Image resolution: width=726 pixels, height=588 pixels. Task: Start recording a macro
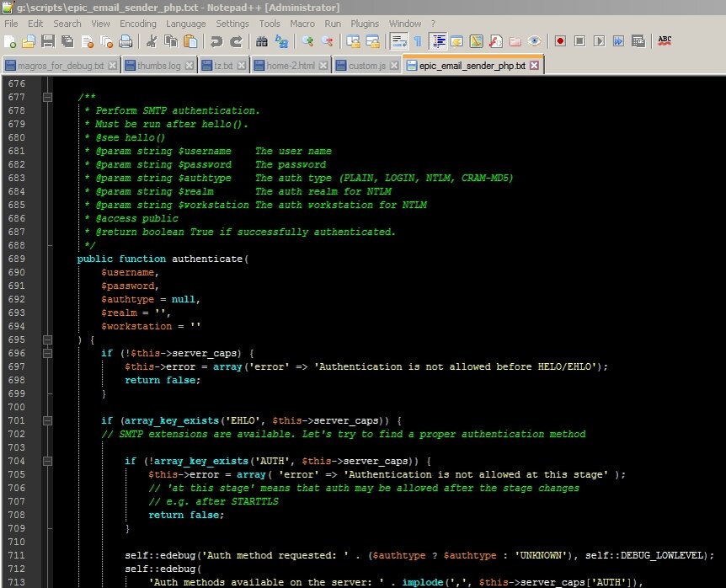561,40
